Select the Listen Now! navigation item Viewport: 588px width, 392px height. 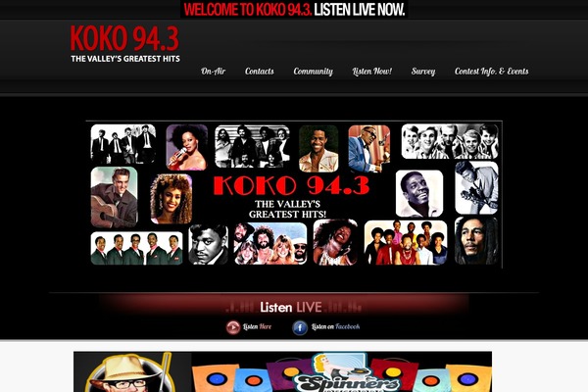(372, 72)
